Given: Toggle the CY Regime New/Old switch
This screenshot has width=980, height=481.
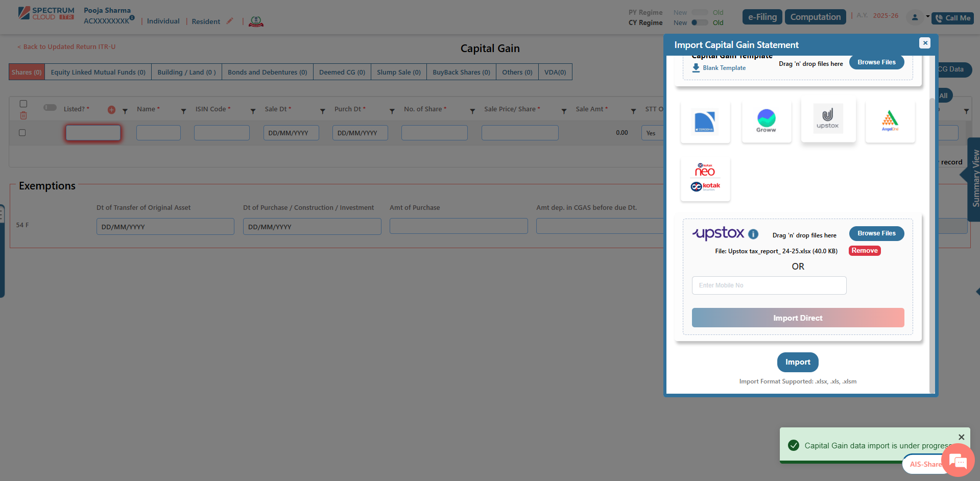Looking at the screenshot, I should tap(699, 22).
